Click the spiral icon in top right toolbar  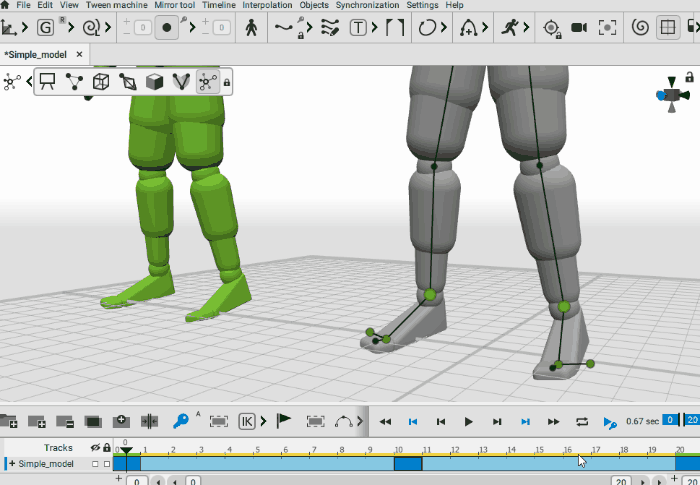pos(638,28)
